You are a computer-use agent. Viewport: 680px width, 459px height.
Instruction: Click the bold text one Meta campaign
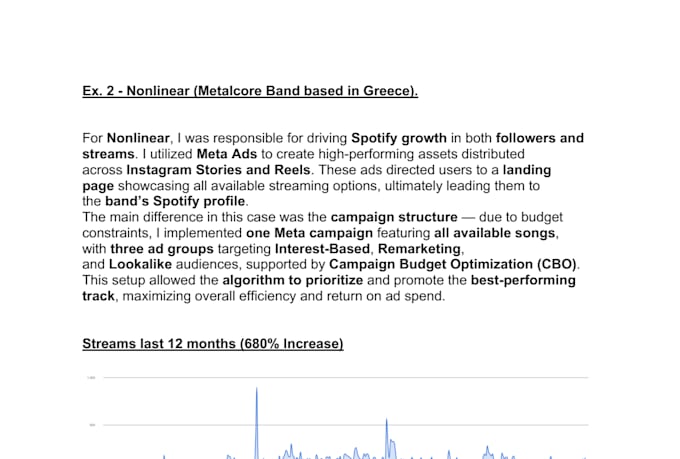[310, 233]
